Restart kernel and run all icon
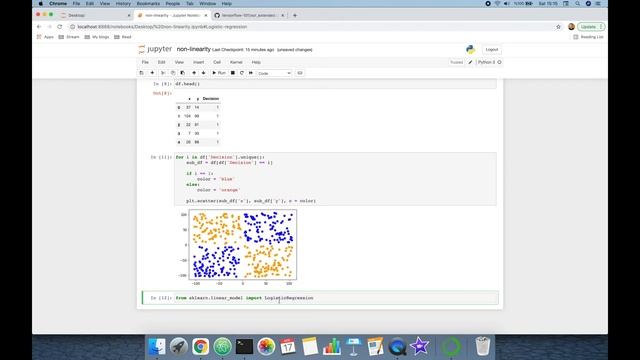This screenshot has width=640, height=360. click(x=251, y=73)
